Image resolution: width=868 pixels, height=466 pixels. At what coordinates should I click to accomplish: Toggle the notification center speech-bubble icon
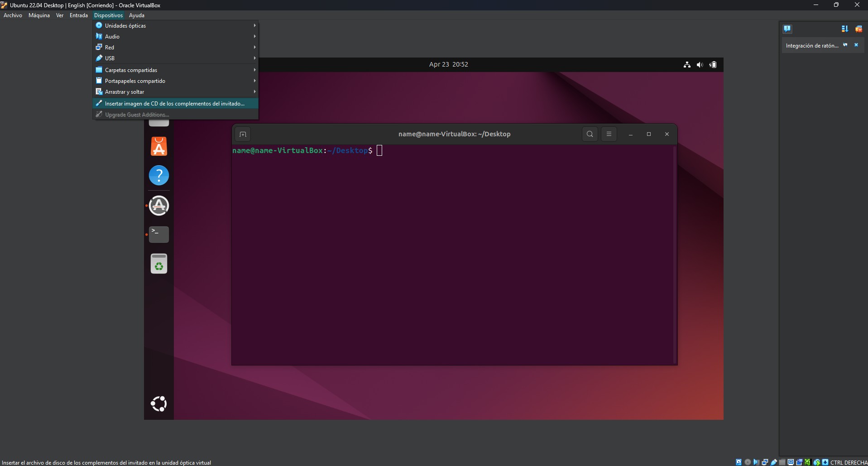787,29
